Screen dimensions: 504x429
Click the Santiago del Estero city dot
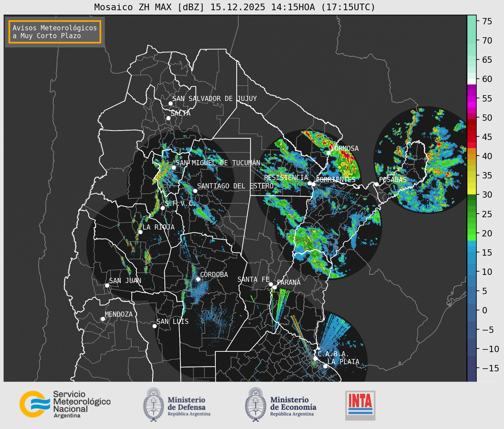pos(195,191)
